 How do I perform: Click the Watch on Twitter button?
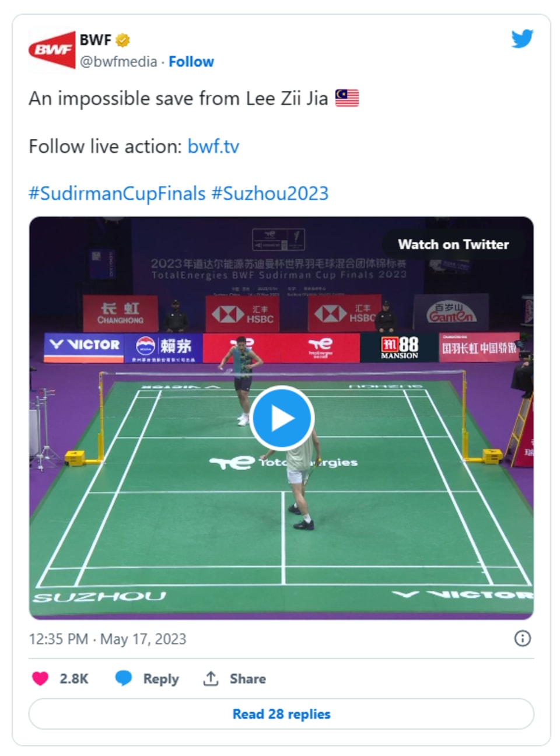453,244
